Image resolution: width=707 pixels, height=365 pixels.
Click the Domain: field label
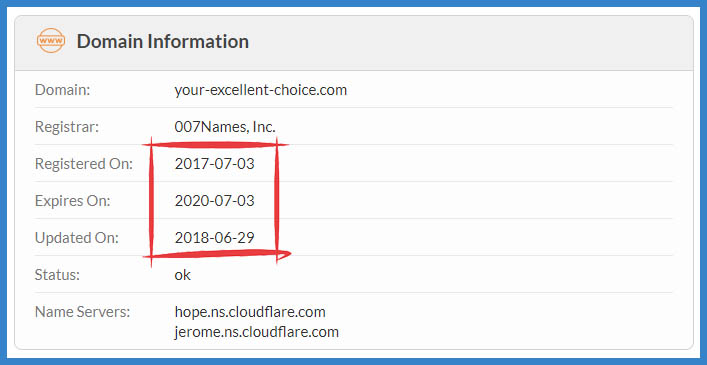click(63, 90)
